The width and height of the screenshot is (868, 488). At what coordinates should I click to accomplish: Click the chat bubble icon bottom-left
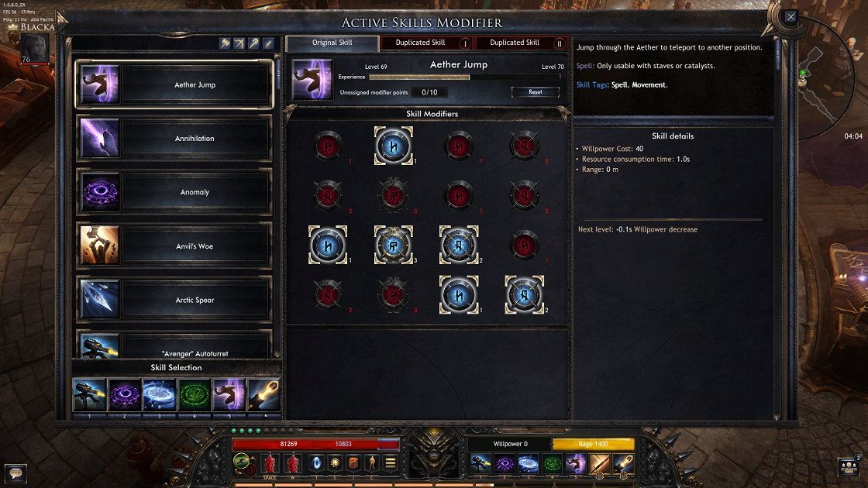15,473
